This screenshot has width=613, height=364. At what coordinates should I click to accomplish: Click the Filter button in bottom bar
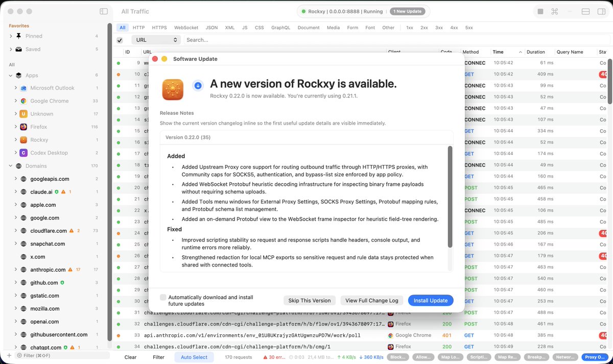[159, 357]
